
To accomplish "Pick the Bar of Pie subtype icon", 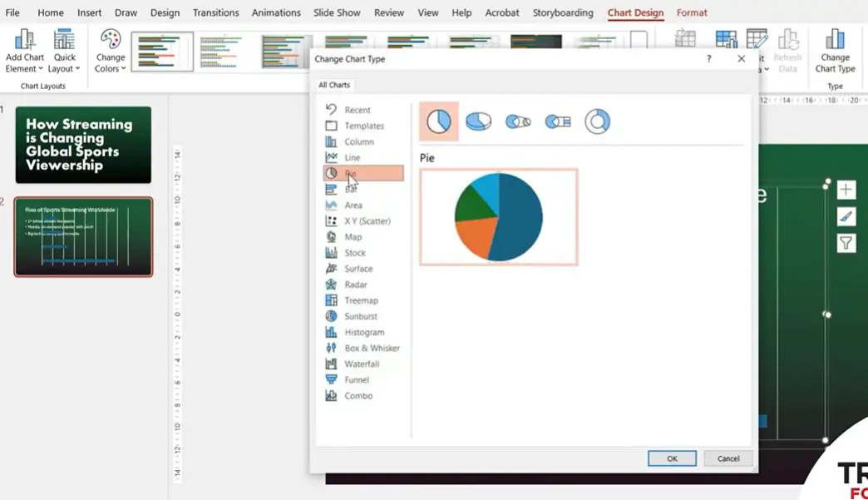I will coord(558,121).
